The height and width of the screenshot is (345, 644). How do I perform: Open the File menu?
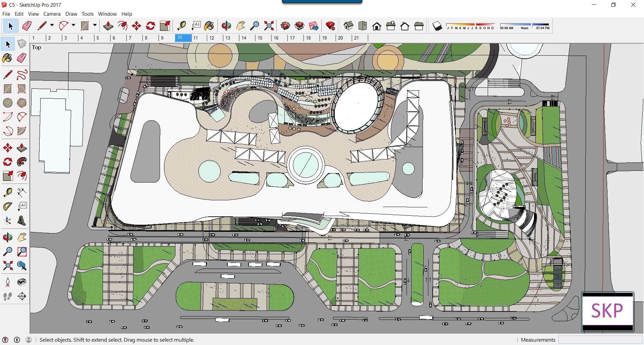pos(6,14)
